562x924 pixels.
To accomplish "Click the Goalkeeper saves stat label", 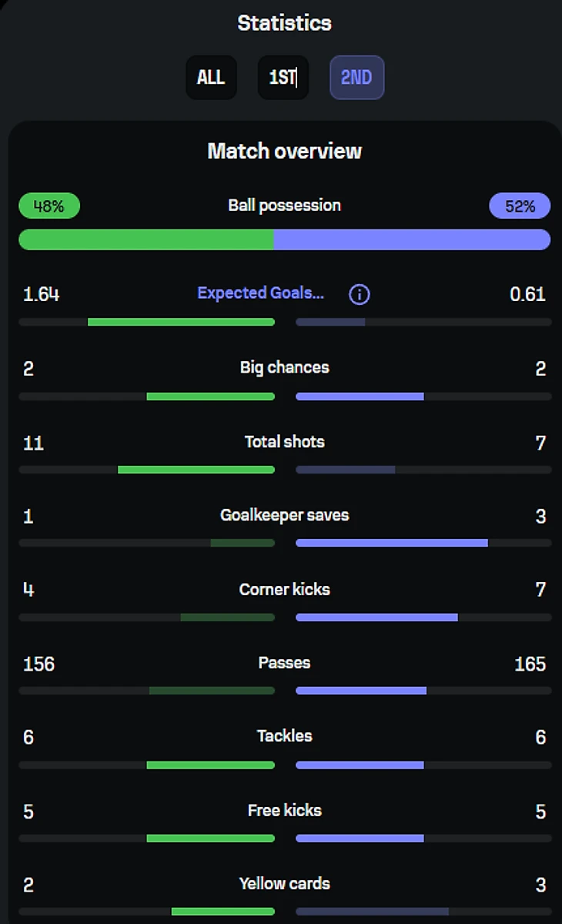I will (x=284, y=515).
